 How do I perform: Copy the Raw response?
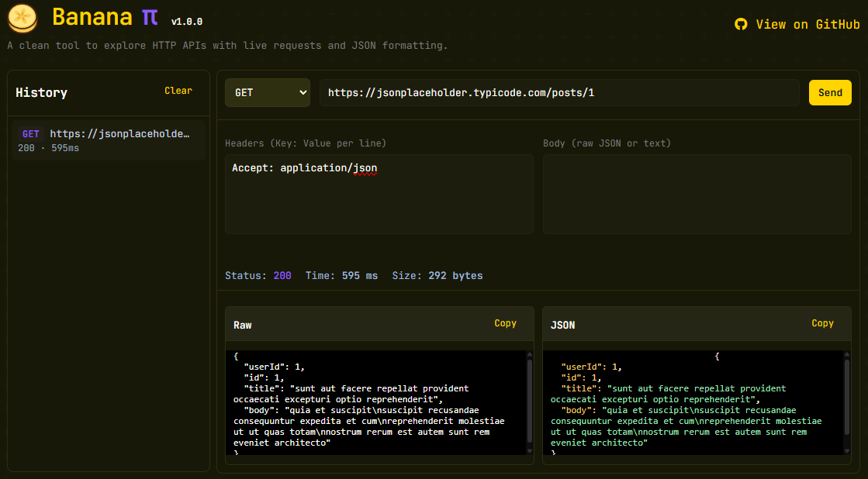[x=505, y=323]
